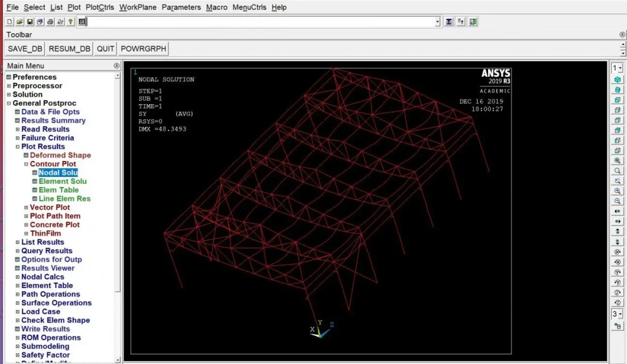The height and width of the screenshot is (364, 627).
Task: Click the Raise Hidden icon
Action: click(x=449, y=22)
